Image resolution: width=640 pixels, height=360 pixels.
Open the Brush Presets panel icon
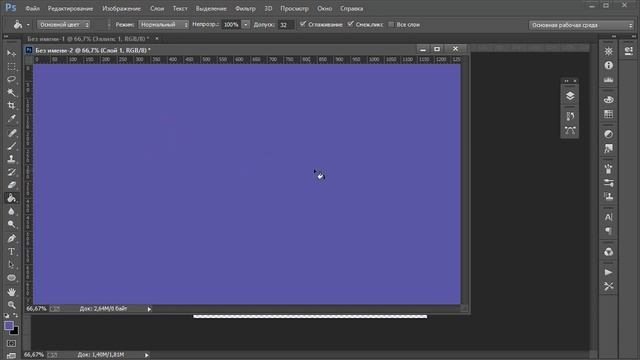pos(608,183)
